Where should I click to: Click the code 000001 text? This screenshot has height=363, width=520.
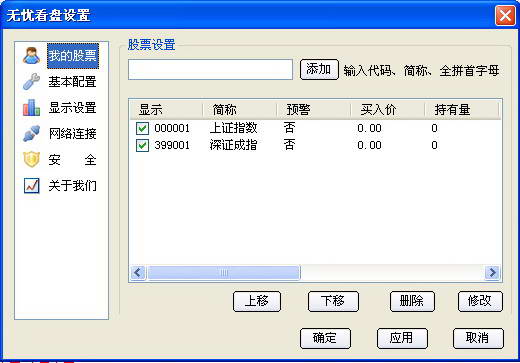point(172,128)
